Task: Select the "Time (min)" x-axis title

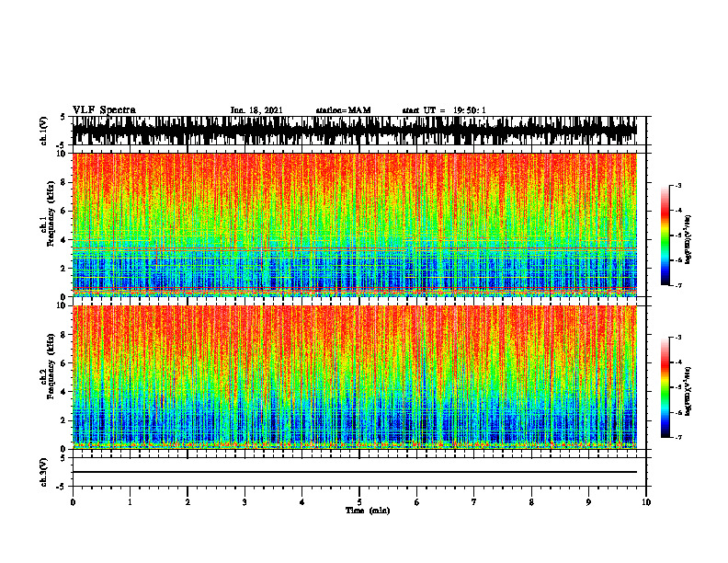Action: point(368,511)
